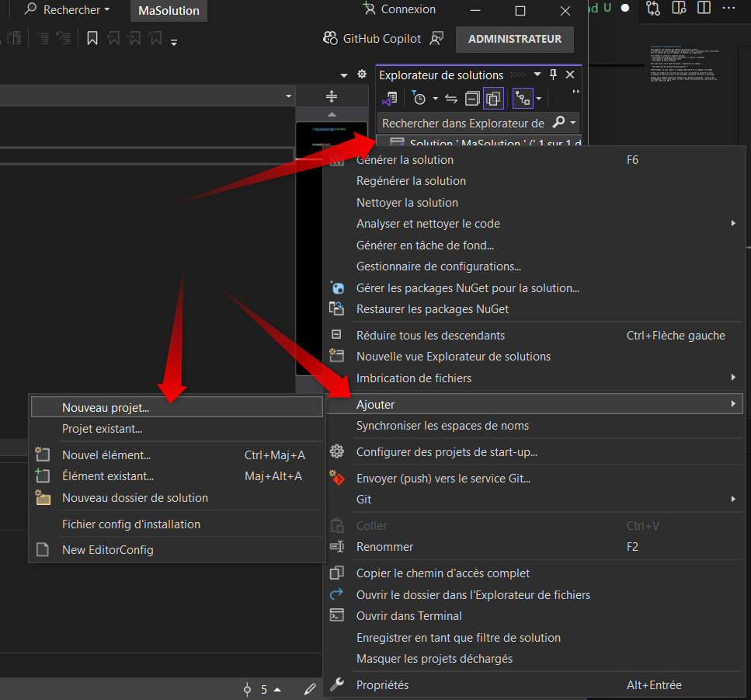Choose 'Générer la solution' from the context menu
Viewport: 751px width, 700px height.
tap(405, 160)
